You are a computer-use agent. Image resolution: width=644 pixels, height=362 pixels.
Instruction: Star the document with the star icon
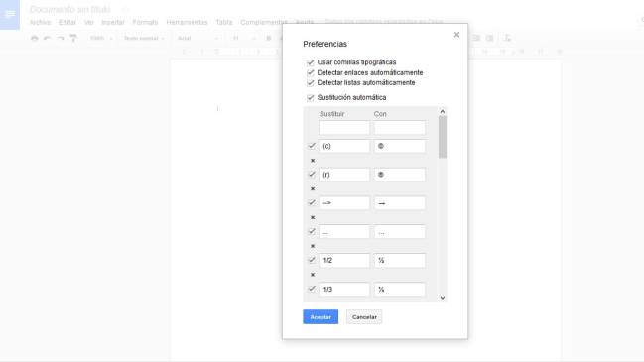(125, 9)
